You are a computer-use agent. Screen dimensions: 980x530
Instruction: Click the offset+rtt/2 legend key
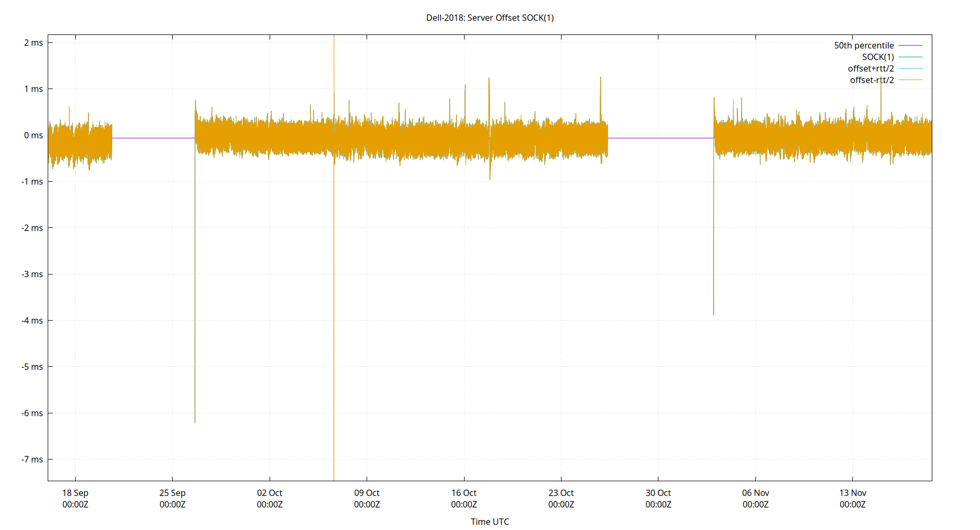[x=870, y=68]
